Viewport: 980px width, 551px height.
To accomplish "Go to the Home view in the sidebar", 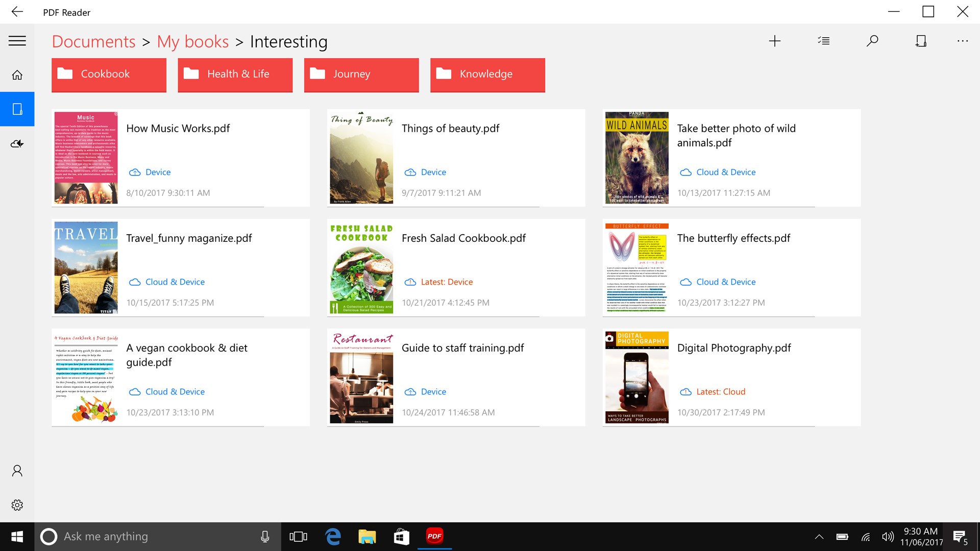I will pyautogui.click(x=17, y=74).
